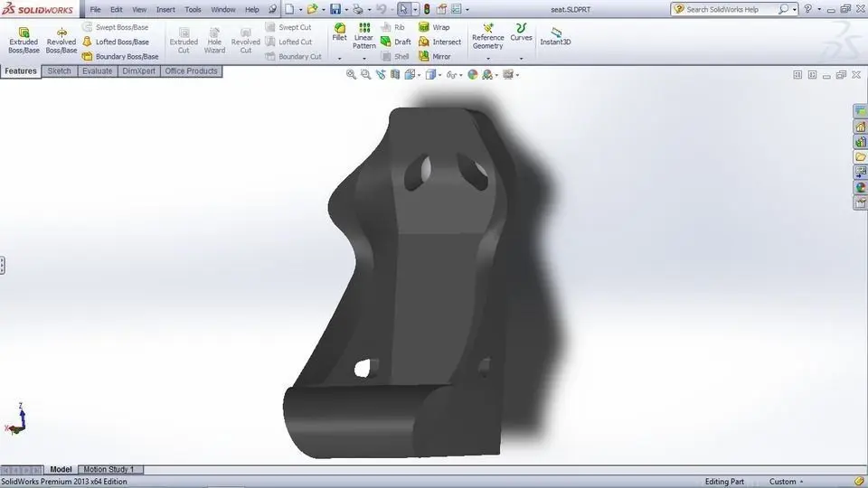Click the Select cursor tool
Viewport: 868px width, 488px height.
point(403,9)
